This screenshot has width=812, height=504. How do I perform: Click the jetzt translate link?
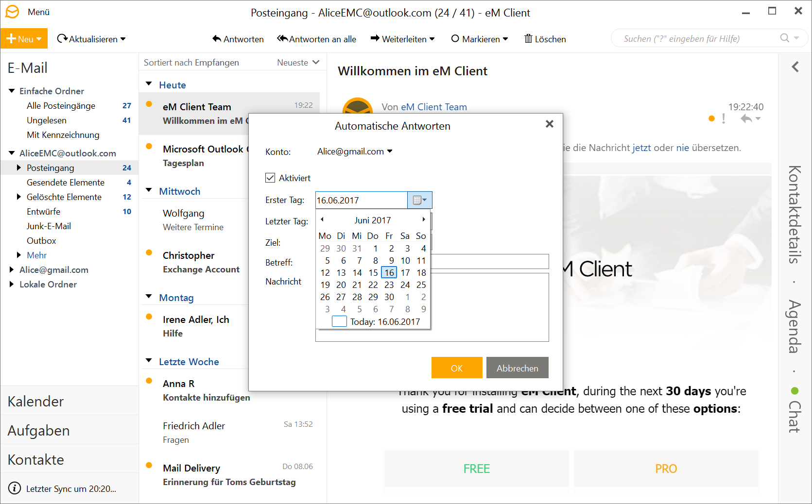[x=641, y=148]
